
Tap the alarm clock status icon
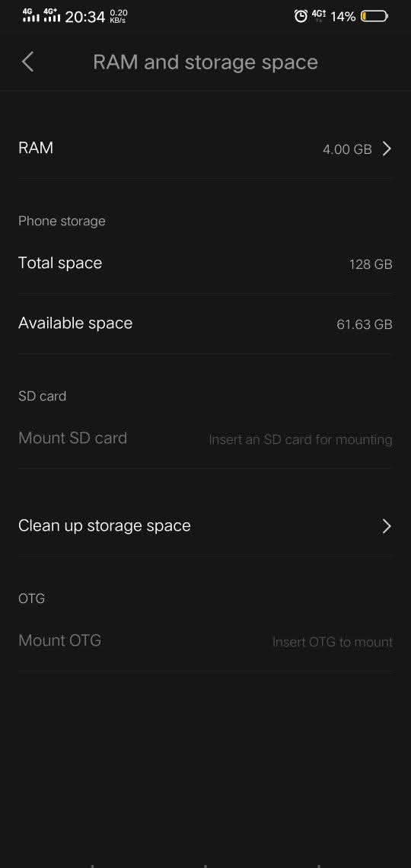(x=301, y=17)
